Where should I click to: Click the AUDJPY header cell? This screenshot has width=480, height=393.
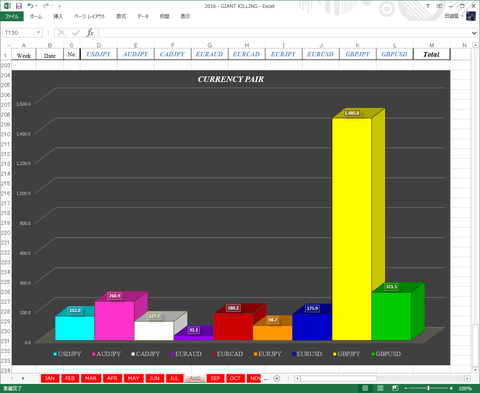136,54
